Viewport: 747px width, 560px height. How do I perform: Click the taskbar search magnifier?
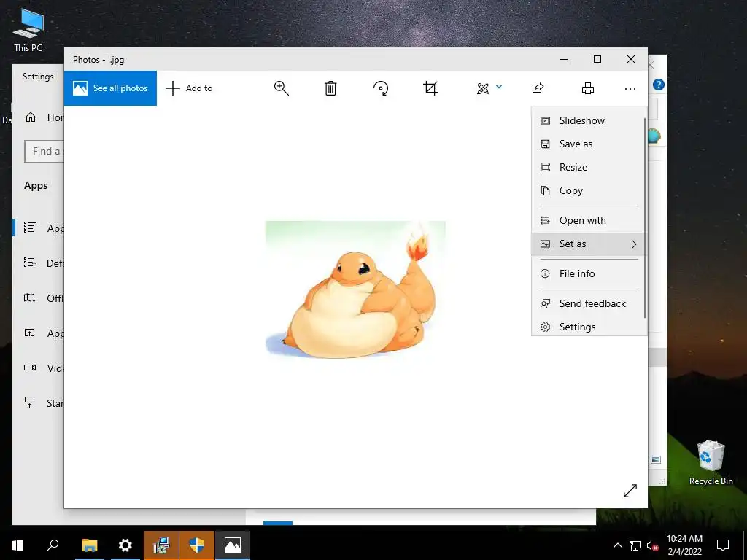[x=53, y=545]
